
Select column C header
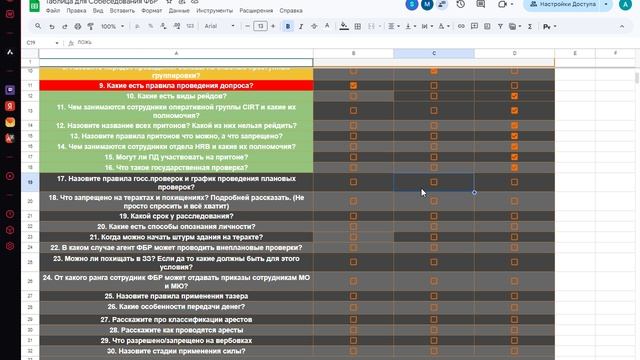point(434,53)
